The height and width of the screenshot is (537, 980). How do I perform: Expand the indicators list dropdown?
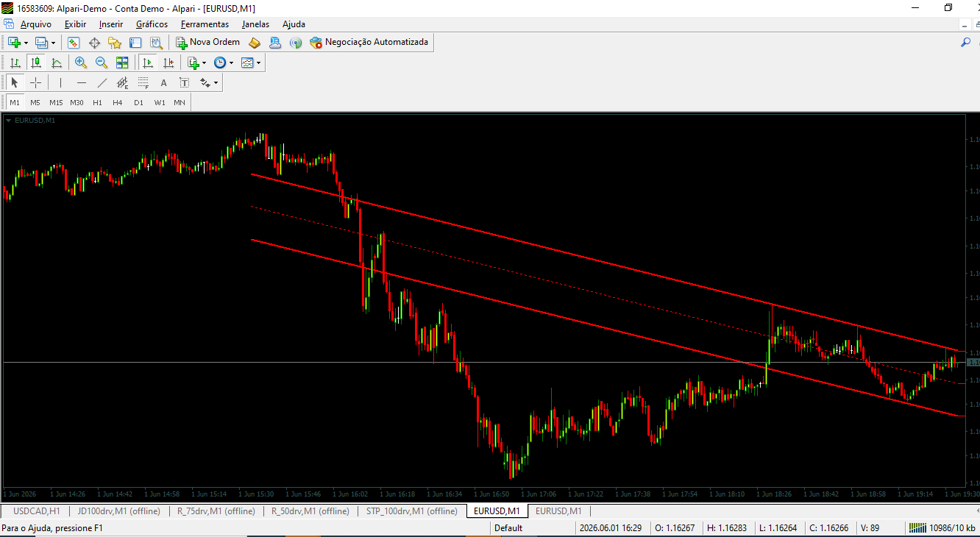(204, 63)
